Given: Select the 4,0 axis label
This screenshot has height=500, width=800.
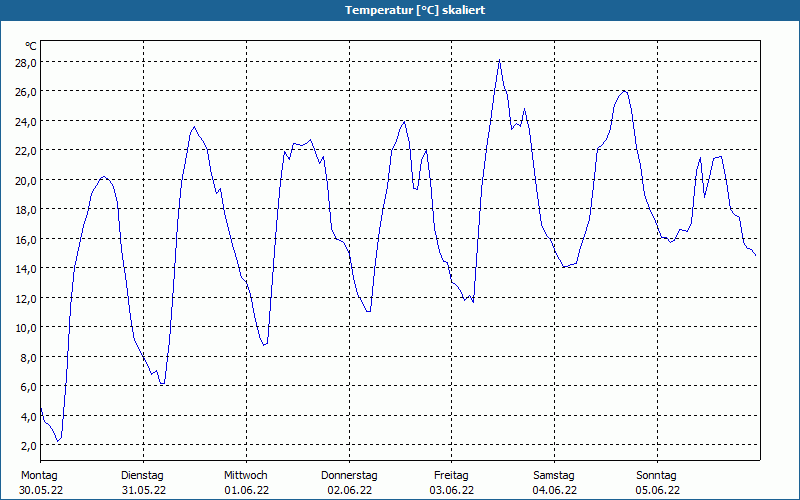Looking at the screenshot, I should [x=29, y=416].
